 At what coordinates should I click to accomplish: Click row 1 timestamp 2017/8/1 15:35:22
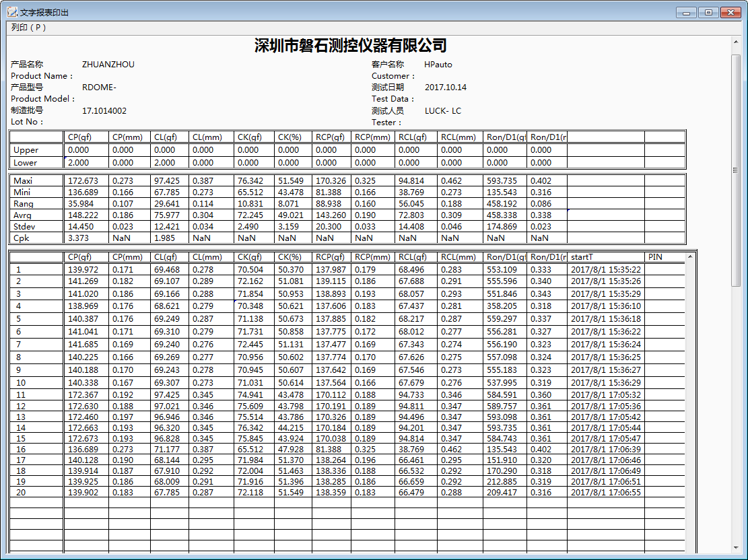(605, 270)
